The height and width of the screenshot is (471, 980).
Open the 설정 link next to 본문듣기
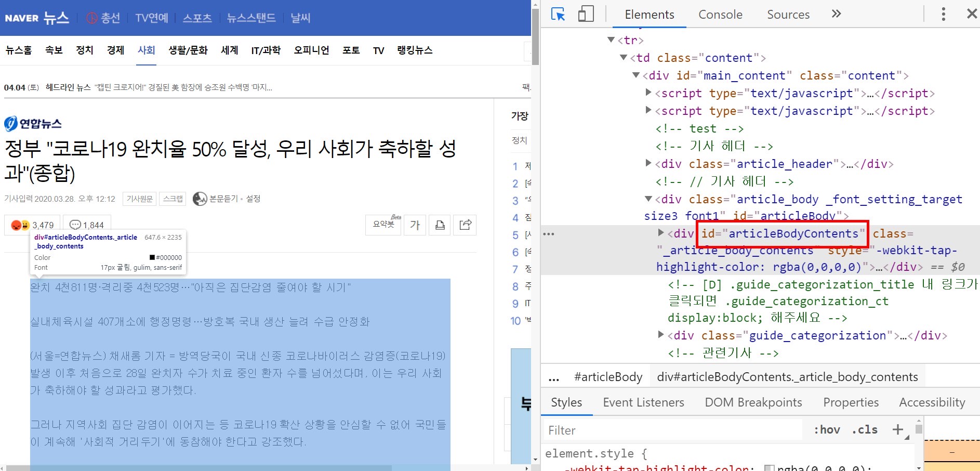click(x=253, y=199)
